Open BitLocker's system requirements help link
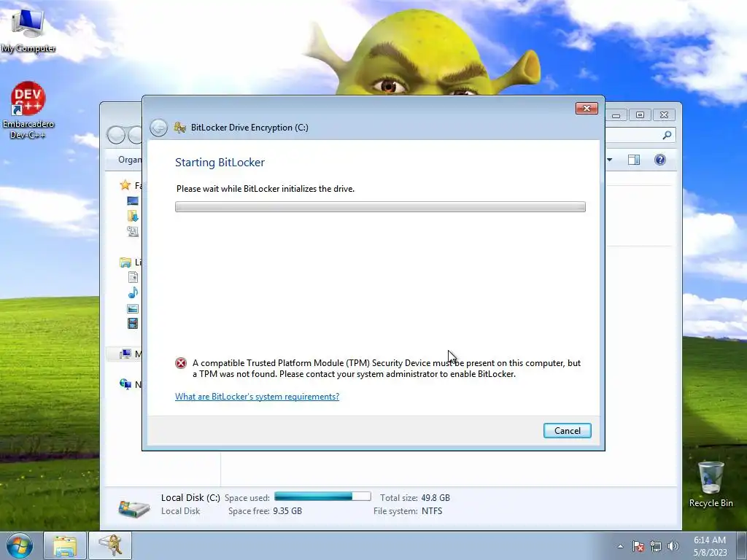Image resolution: width=747 pixels, height=560 pixels. [x=257, y=396]
